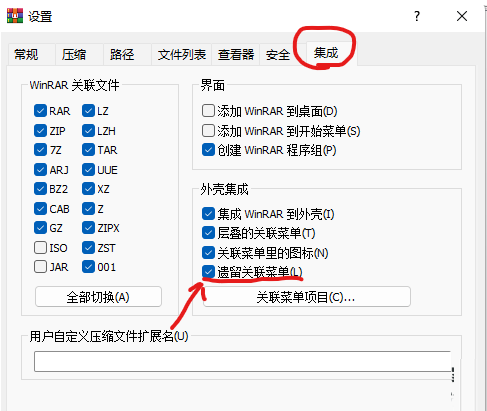Uncheck BZ2 association
This screenshot has width=487, height=411.
(x=40, y=189)
